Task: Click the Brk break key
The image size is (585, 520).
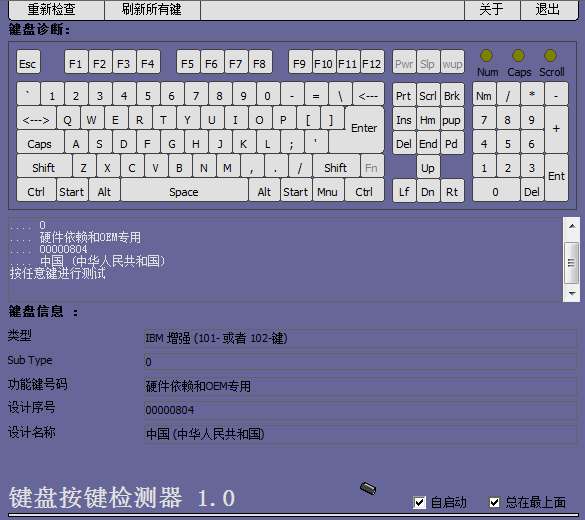Action: click(452, 94)
